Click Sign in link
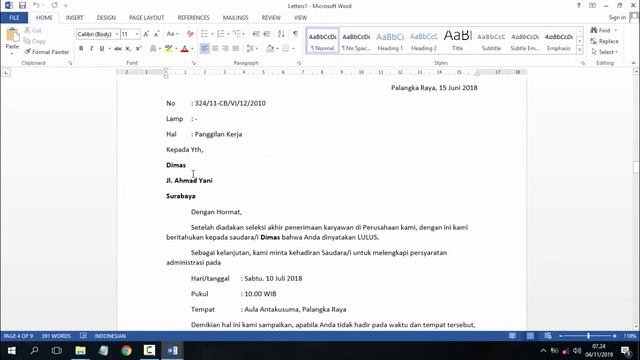Screen dimensions: 640x360 [x=617, y=18]
